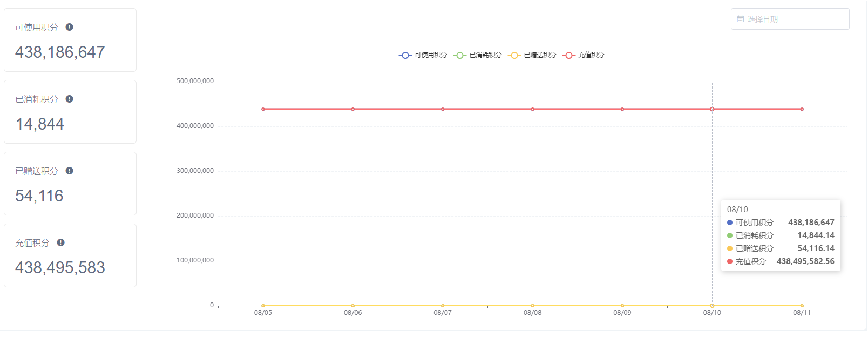Click the red data point at 08/10

coord(712,109)
